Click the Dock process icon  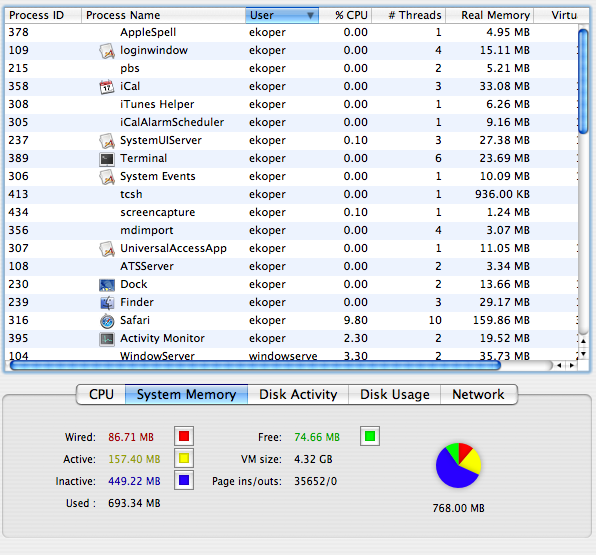point(107,285)
